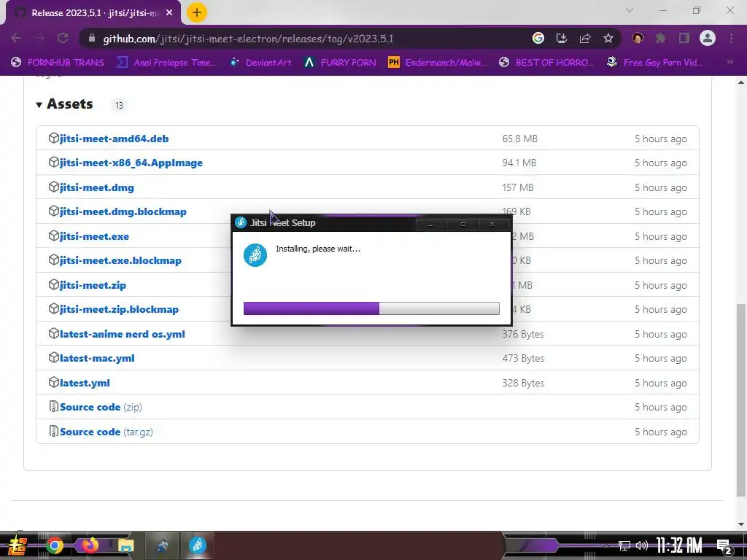Show more bookmarks chevron
Image resolution: width=747 pixels, height=560 pixels.
pyautogui.click(x=729, y=63)
